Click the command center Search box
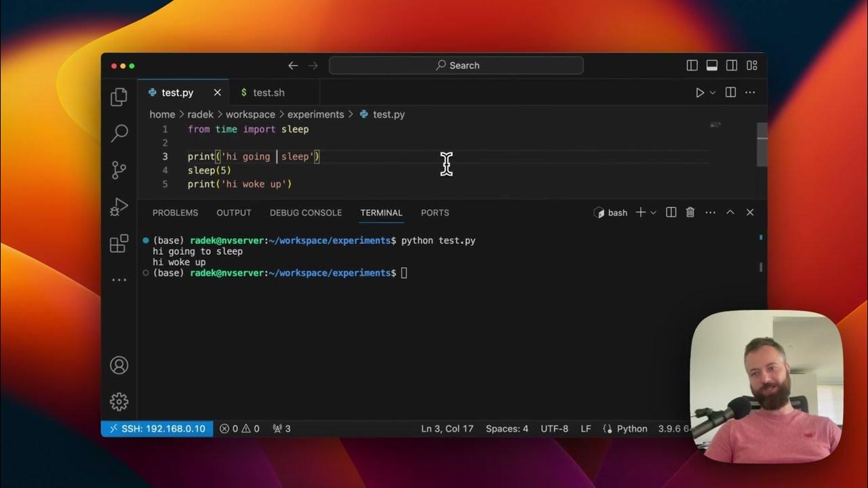 tap(456, 66)
